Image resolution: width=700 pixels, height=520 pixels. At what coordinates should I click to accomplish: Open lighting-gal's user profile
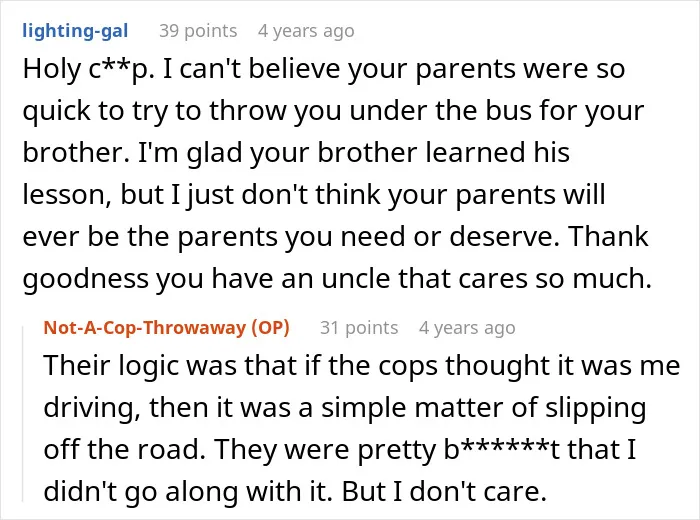click(x=75, y=31)
